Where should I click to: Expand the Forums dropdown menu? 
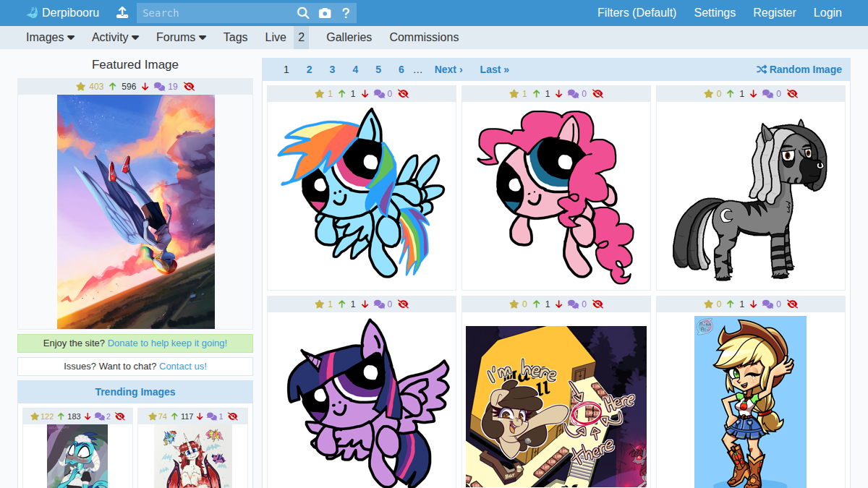(181, 37)
